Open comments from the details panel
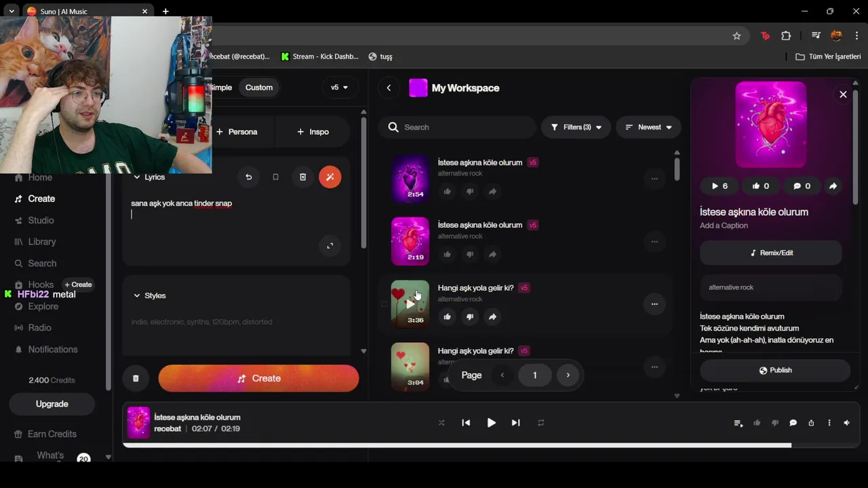The height and width of the screenshot is (488, 868). 802,186
